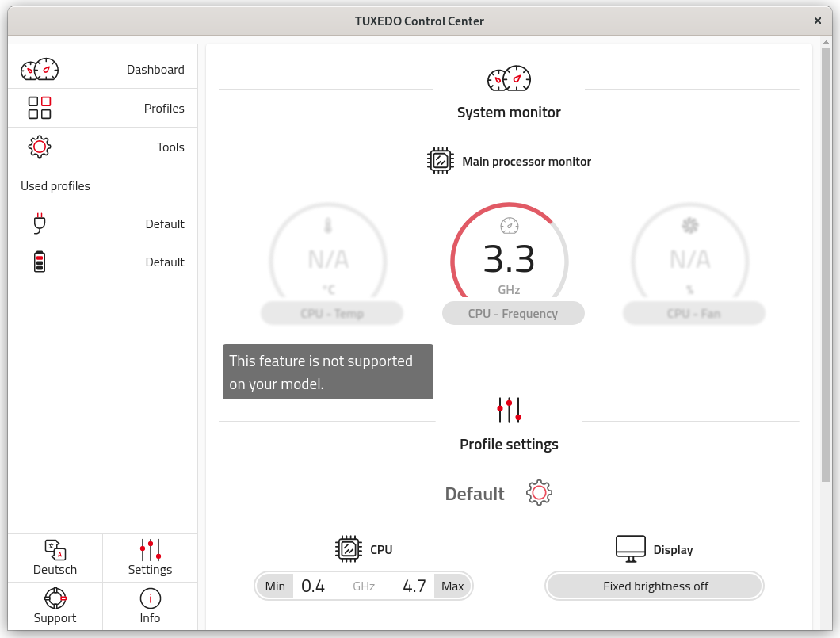Click the Support icon
This screenshot has width=840, height=638.
click(55, 598)
